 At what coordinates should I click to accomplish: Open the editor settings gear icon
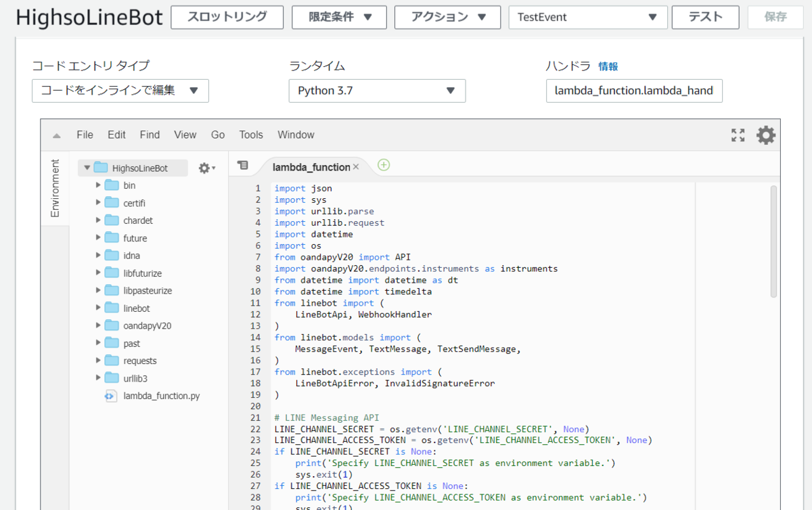765,135
